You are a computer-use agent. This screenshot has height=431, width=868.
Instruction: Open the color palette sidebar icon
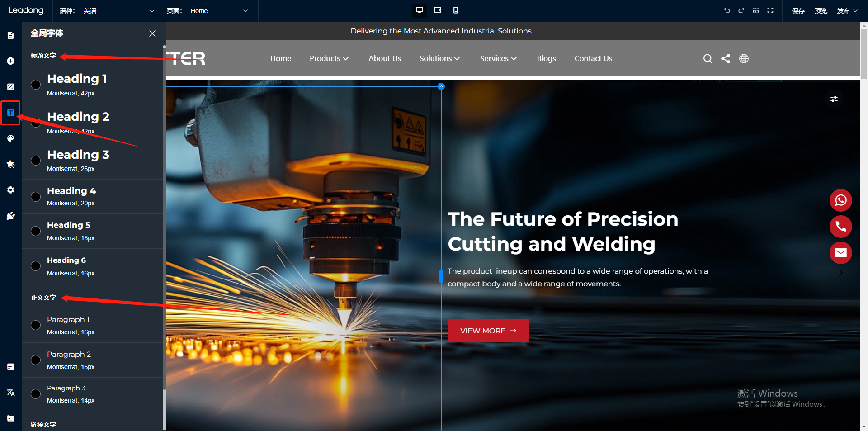pyautogui.click(x=11, y=138)
